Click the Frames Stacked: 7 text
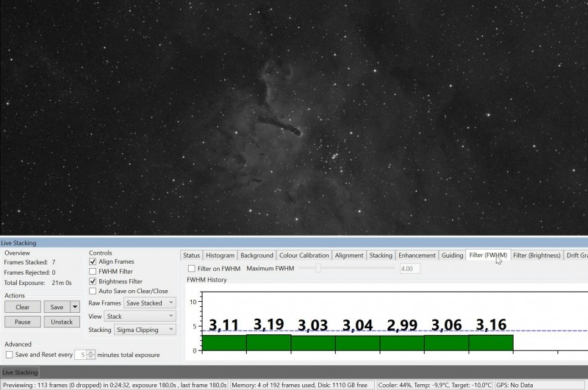588x390 pixels. [29, 262]
